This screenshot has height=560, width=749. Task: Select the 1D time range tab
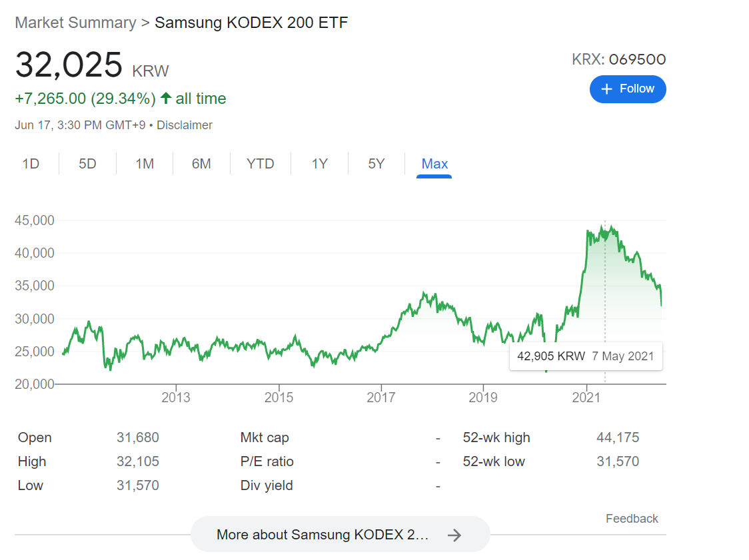click(31, 164)
